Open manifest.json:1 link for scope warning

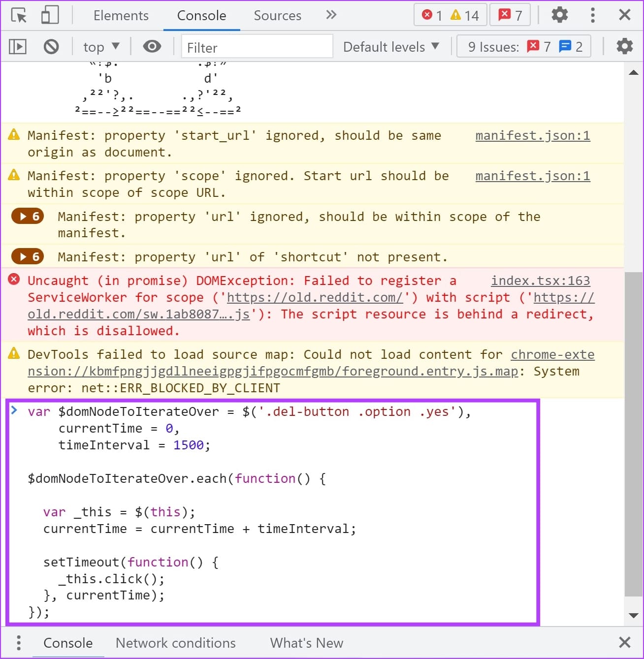tap(533, 176)
